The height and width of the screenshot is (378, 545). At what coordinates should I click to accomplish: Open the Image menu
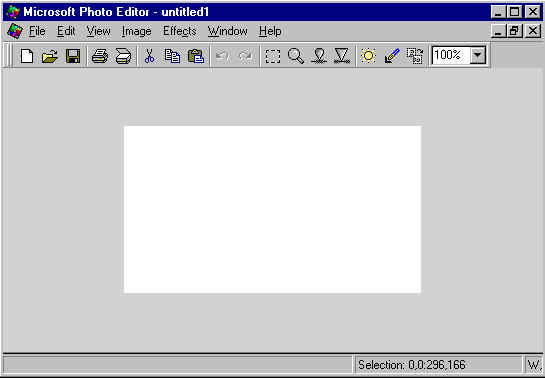(137, 31)
